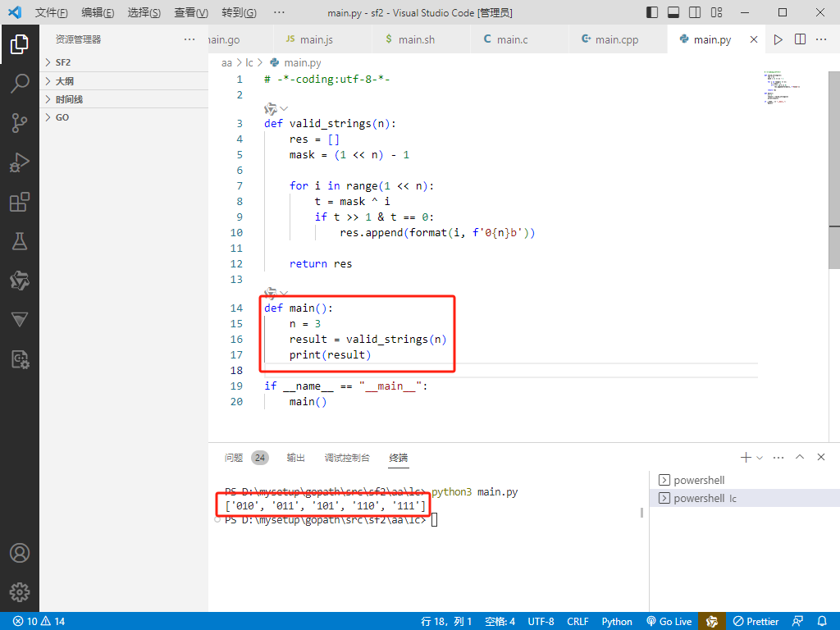Open the Manage gear settings menu
This screenshot has height=630, width=840.
tap(20, 592)
